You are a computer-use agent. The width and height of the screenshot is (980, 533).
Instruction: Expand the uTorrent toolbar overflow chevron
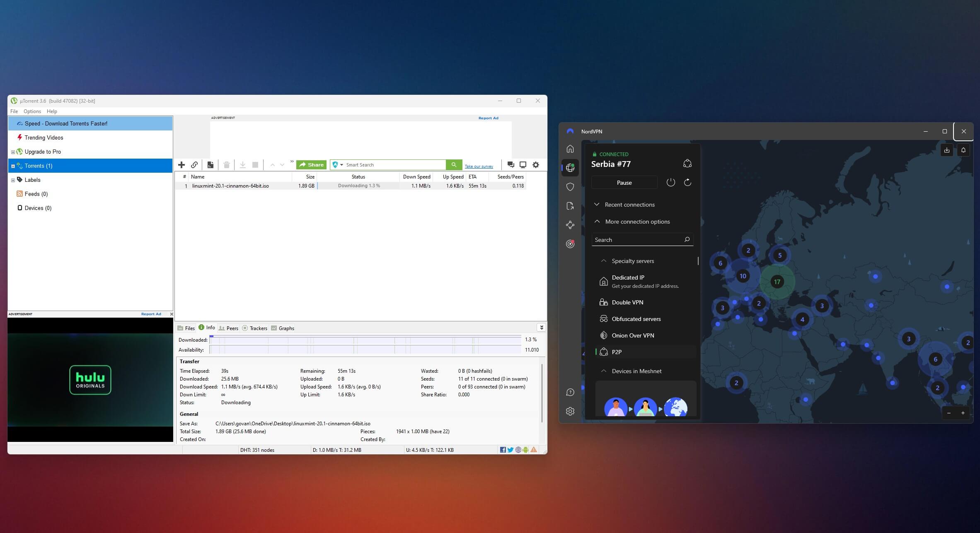point(292,162)
